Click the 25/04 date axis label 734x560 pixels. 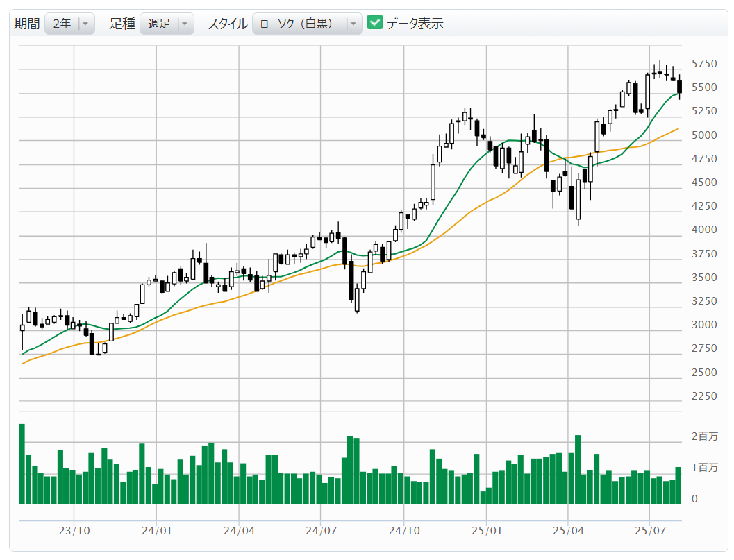click(x=568, y=531)
